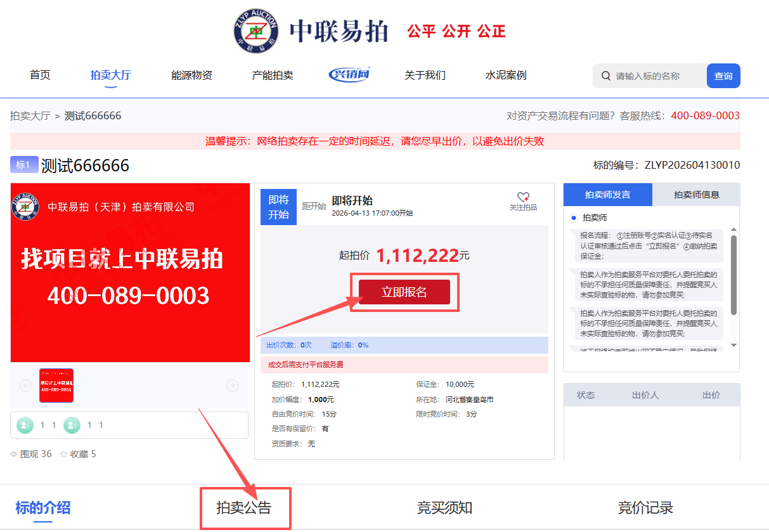This screenshot has height=532, width=769.
Task: Open the 竞价记录 tab
Action: coord(645,508)
